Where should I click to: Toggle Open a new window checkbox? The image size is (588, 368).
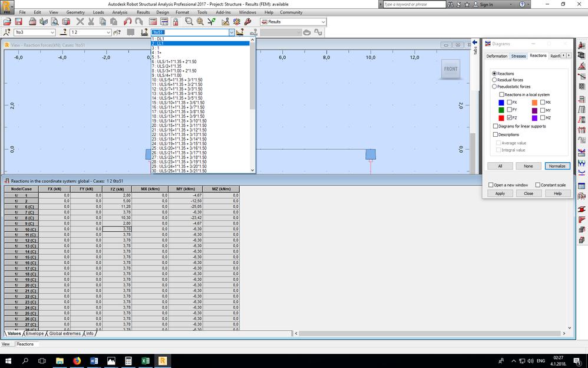(x=491, y=185)
